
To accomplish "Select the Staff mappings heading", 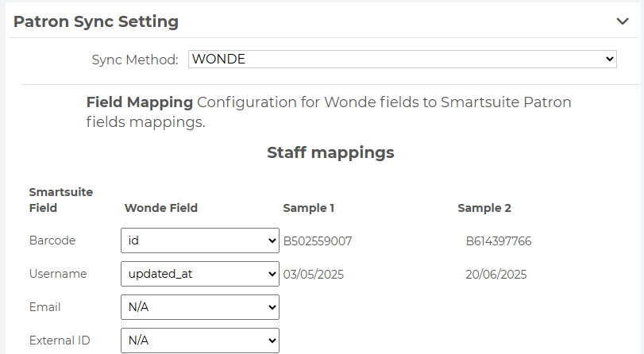I will (x=330, y=152).
